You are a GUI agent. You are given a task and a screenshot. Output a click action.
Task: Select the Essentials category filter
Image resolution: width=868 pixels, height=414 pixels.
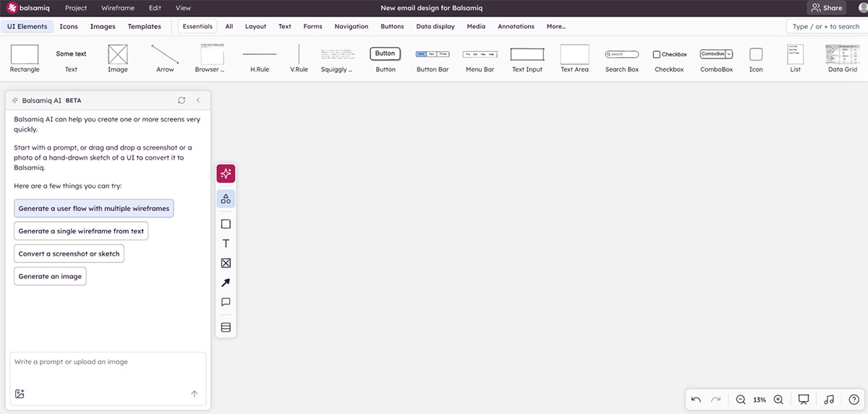(x=197, y=26)
